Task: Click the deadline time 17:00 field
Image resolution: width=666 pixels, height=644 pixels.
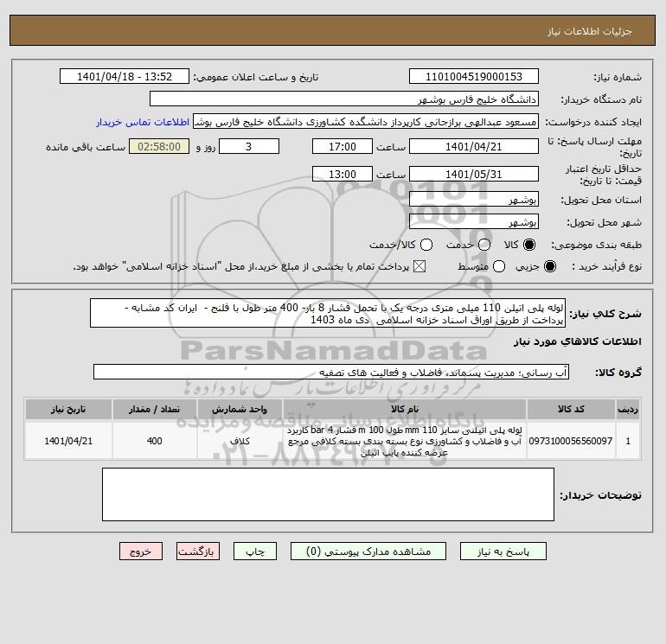Action: click(x=343, y=146)
